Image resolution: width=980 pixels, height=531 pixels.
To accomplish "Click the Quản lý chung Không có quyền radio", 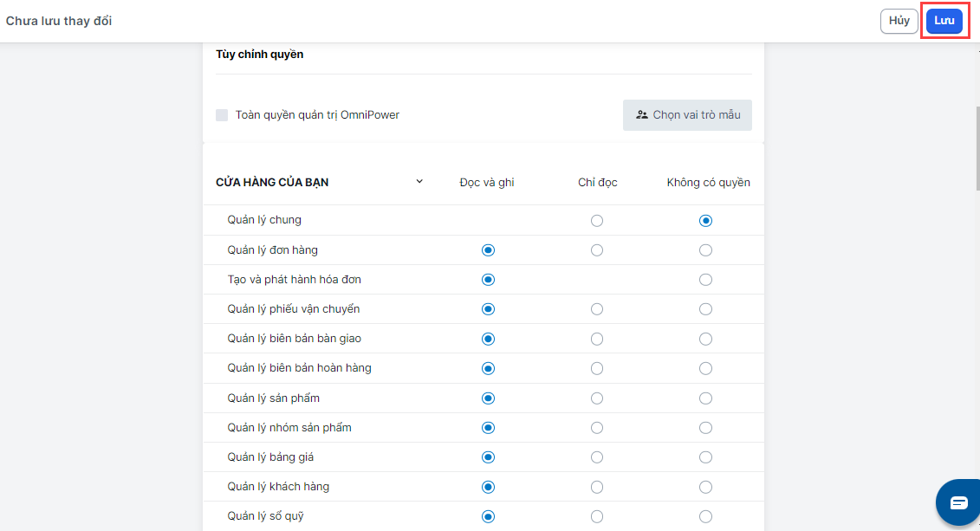I will (x=706, y=221).
